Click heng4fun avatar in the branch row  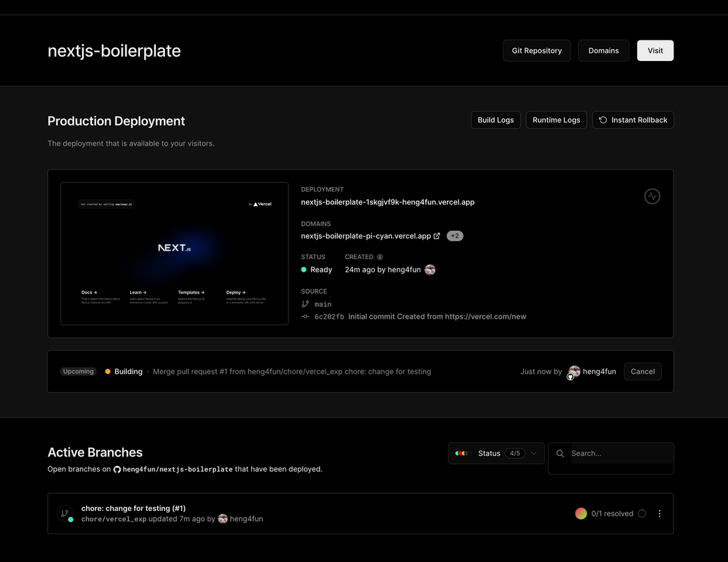click(223, 519)
